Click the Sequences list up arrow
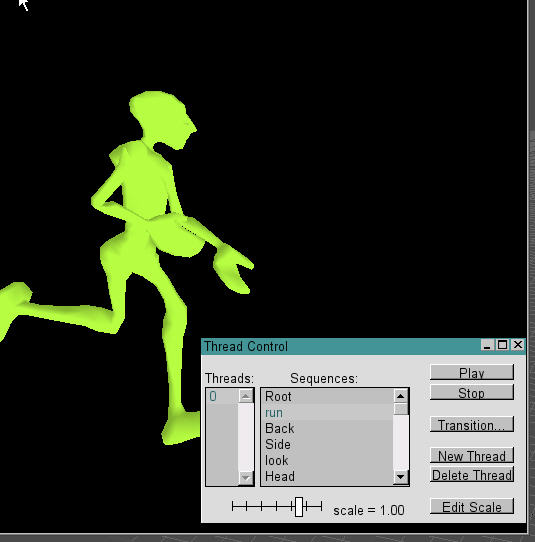The height and width of the screenshot is (542, 535). click(401, 396)
